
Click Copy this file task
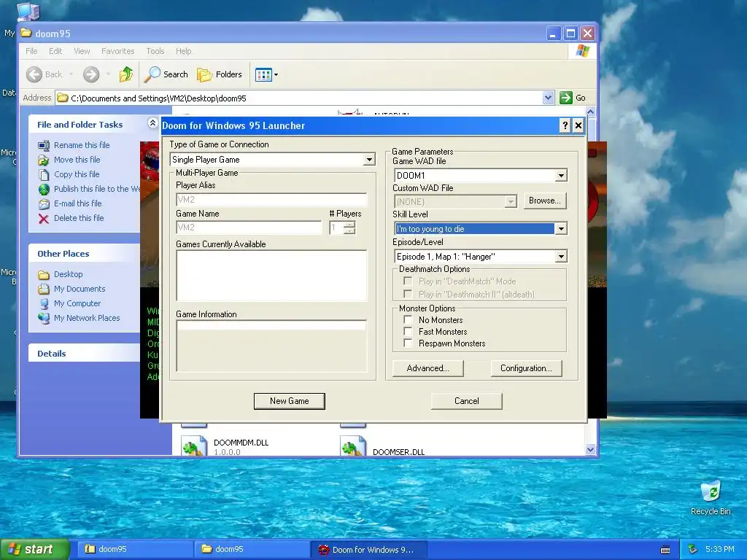point(76,174)
